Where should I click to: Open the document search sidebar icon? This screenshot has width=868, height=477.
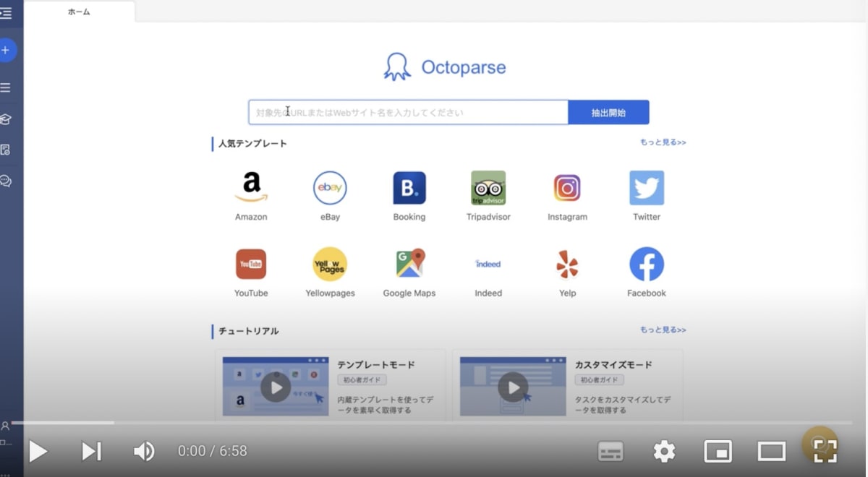6,150
